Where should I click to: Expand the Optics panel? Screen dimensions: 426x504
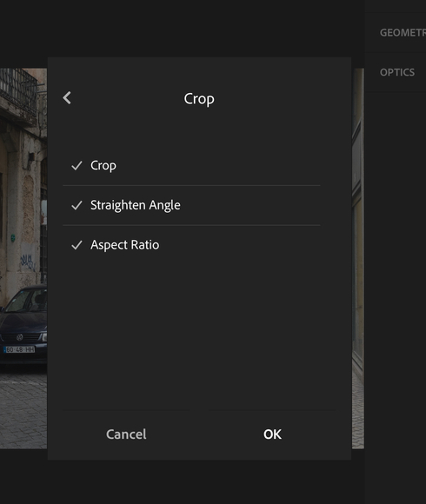[x=397, y=72]
